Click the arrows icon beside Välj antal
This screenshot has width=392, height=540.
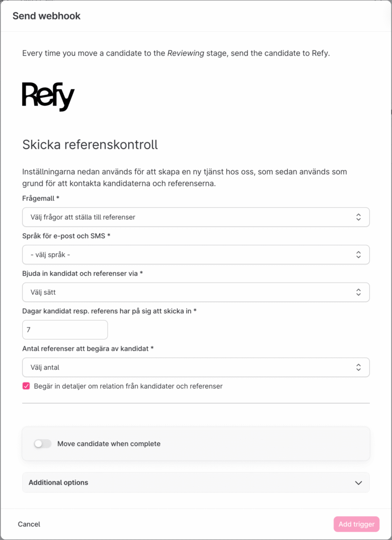pos(358,367)
